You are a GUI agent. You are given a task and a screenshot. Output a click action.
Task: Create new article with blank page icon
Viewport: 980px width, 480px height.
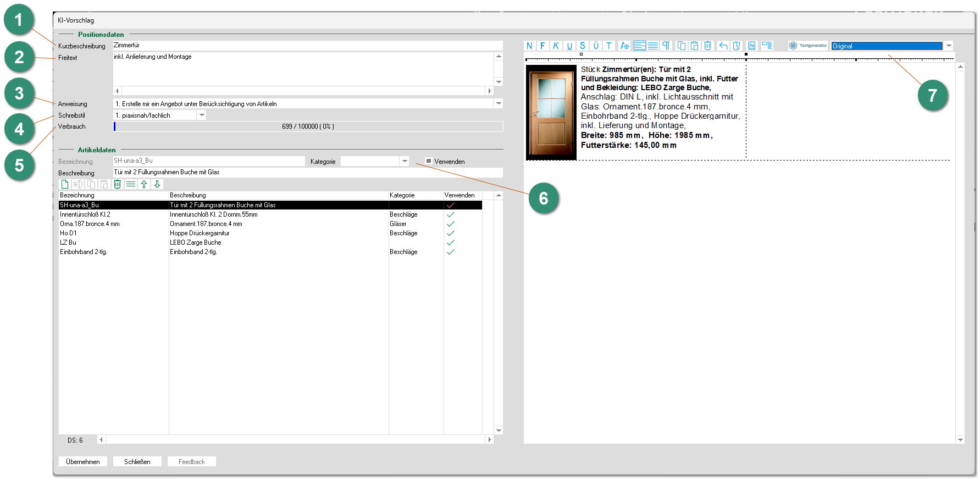[65, 185]
